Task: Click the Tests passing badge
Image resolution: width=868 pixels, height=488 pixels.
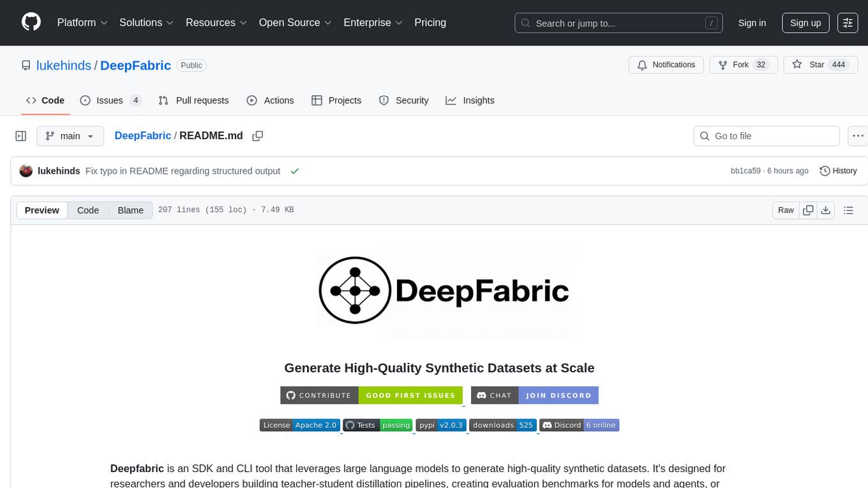Action: (x=377, y=425)
